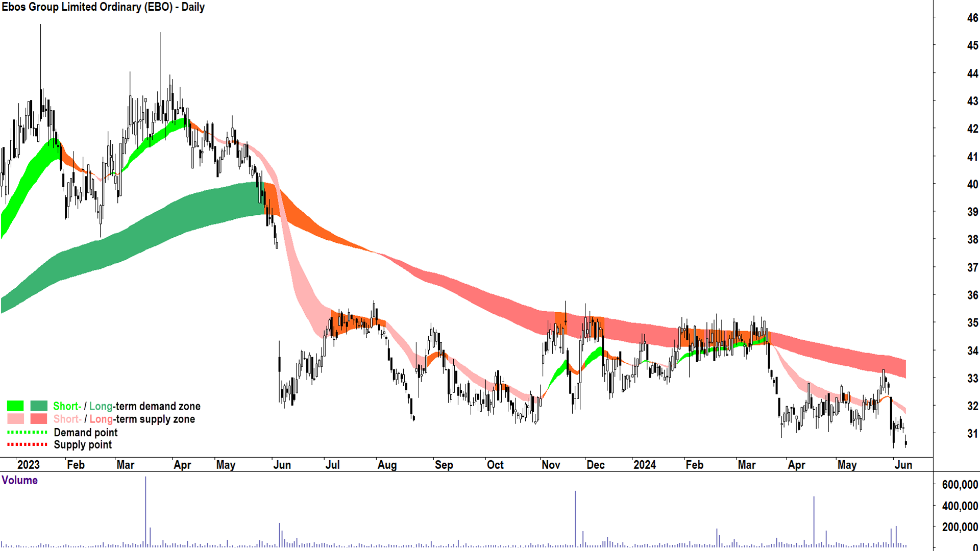Click the large volume spike in late November

(x=575, y=519)
